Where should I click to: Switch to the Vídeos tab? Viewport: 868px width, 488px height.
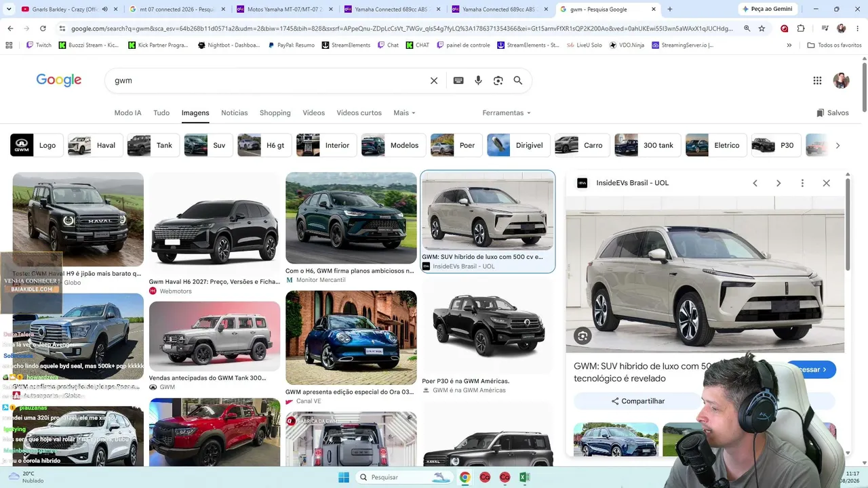coord(314,113)
